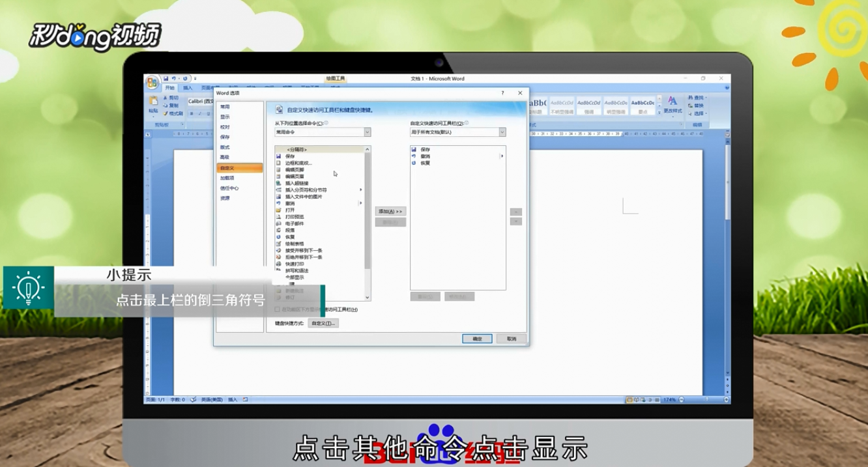This screenshot has height=467, width=868.
Task: Click the Save icon on the Quick Access Toolbar
Action: point(167,79)
